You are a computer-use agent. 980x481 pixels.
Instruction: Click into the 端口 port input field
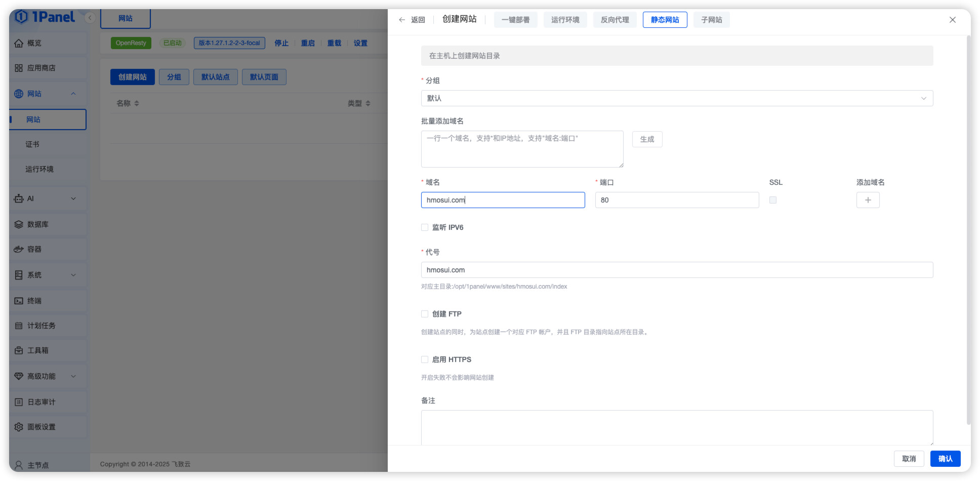point(676,200)
